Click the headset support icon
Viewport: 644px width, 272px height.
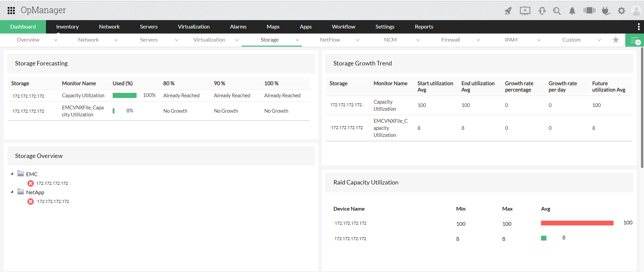(x=542, y=11)
